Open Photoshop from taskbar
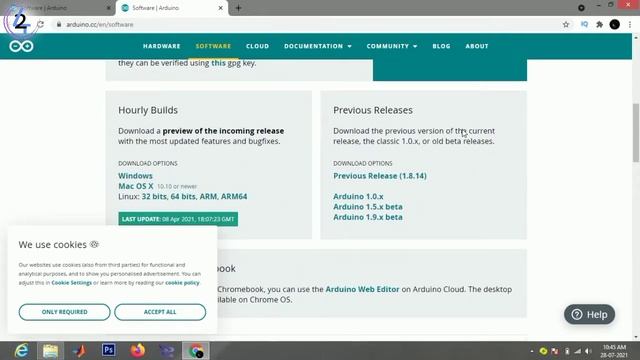The image size is (640, 360). 109,350
